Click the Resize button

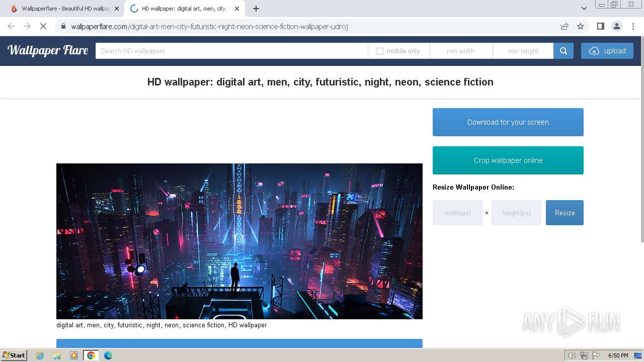click(565, 213)
